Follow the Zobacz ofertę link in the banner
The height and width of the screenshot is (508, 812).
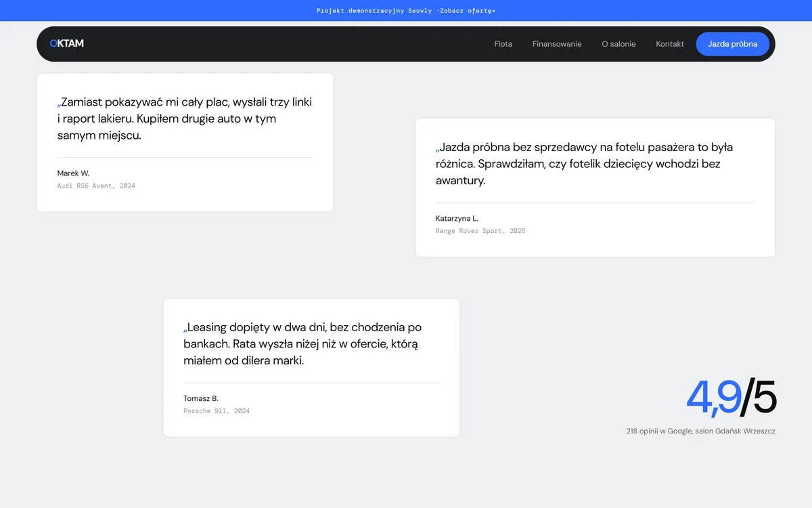click(467, 11)
